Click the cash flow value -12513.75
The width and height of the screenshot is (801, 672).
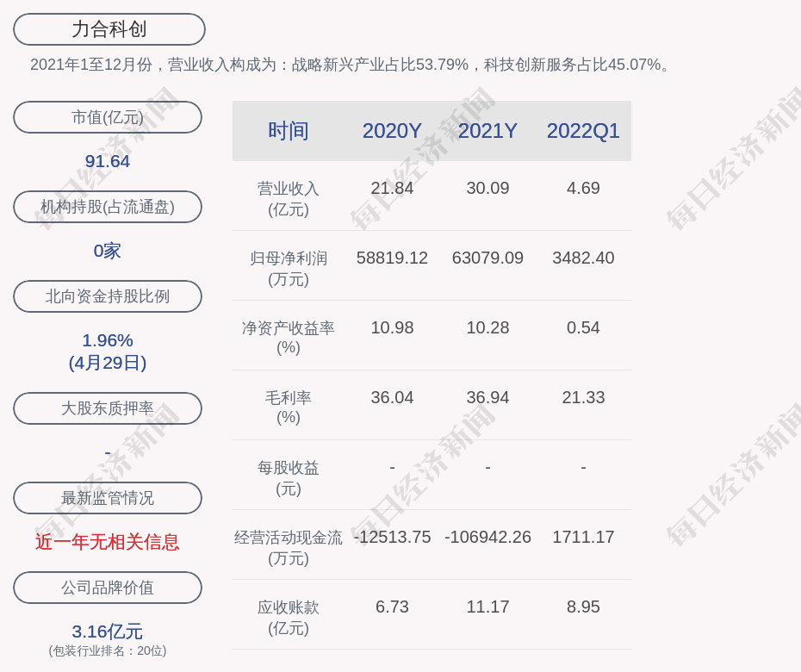tap(392, 537)
